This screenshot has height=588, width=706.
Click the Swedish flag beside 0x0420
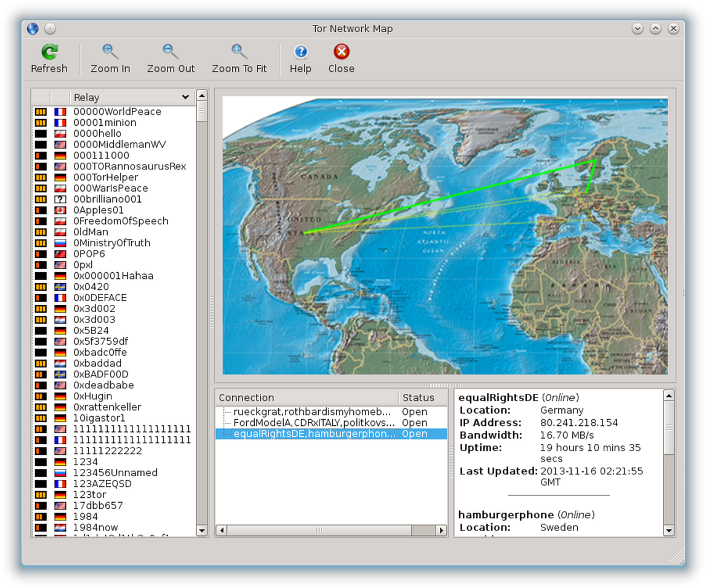(60, 287)
